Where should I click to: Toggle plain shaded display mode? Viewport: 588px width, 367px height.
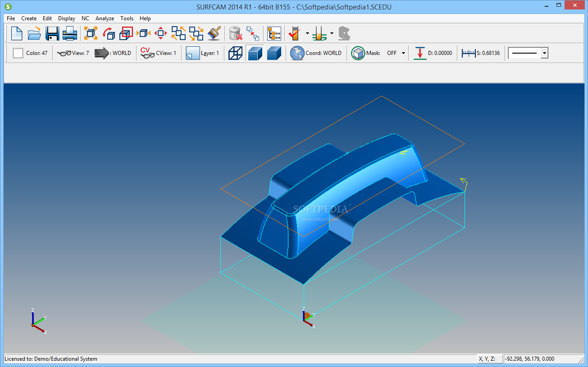[274, 53]
